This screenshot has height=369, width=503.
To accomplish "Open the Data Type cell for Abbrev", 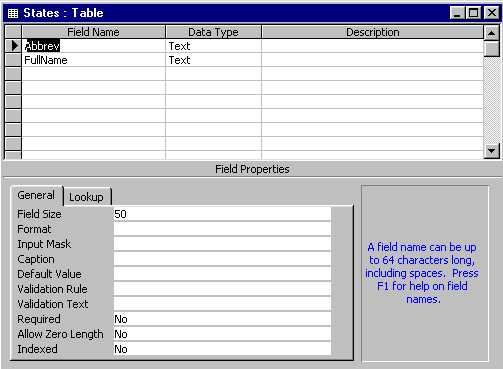I will pyautogui.click(x=213, y=46).
